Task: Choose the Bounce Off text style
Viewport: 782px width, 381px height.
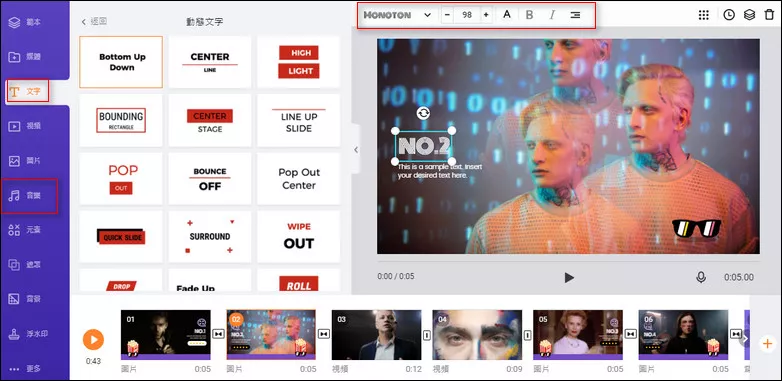Action: click(210, 179)
